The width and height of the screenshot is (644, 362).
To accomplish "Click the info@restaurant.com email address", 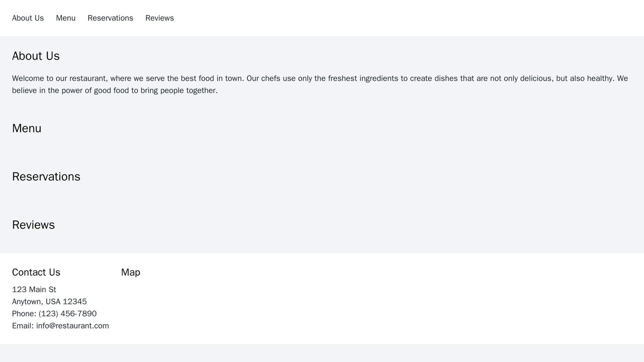I will (x=73, y=325).
